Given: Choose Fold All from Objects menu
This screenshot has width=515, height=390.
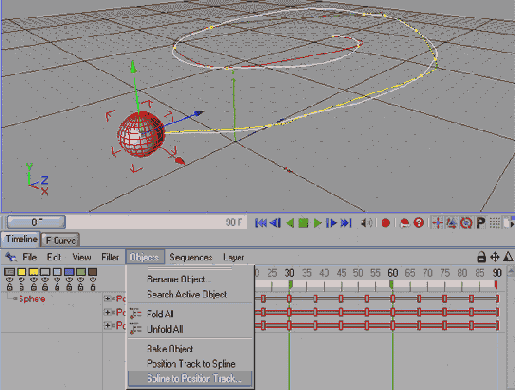Looking at the screenshot, I should pyautogui.click(x=190, y=314).
